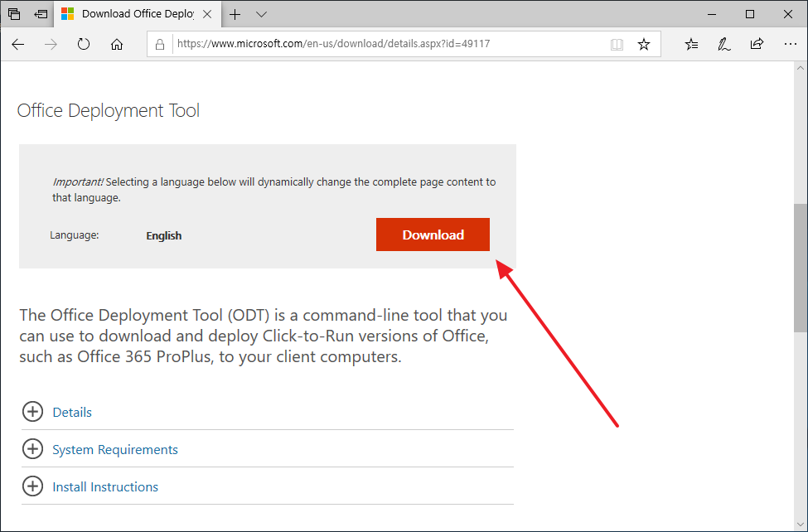
Task: Set these tabs aside icon
Action: pos(41,14)
